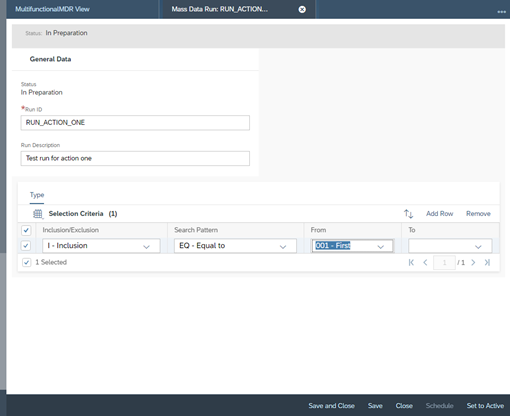The height and width of the screenshot is (416, 510).
Task: Click Save and Close
Action: [331, 406]
